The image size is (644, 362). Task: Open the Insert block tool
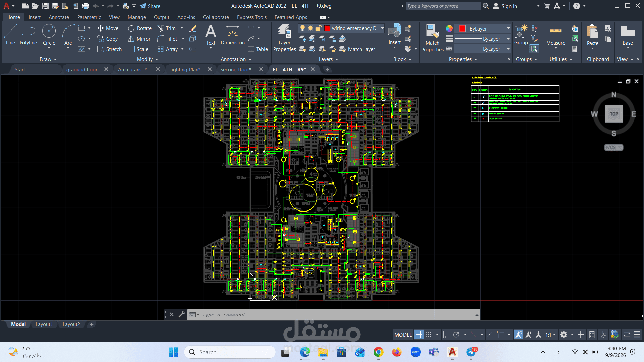pyautogui.click(x=395, y=34)
